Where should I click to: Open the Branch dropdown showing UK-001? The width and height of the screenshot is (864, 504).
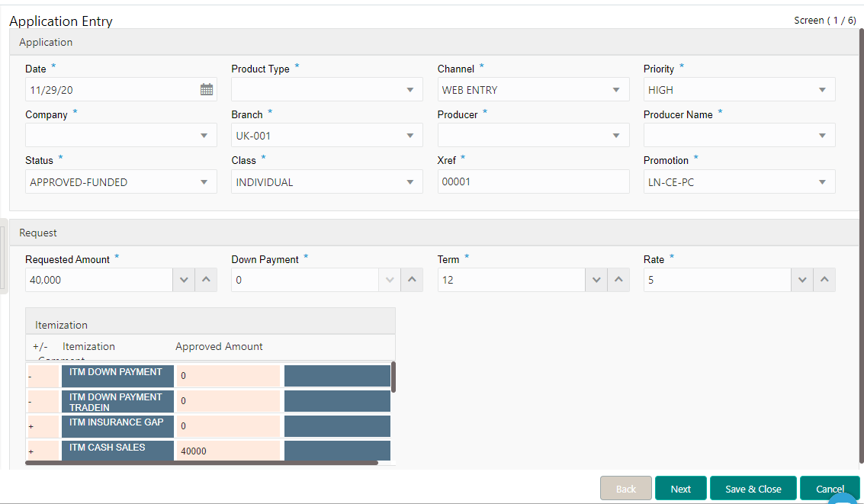326,135
